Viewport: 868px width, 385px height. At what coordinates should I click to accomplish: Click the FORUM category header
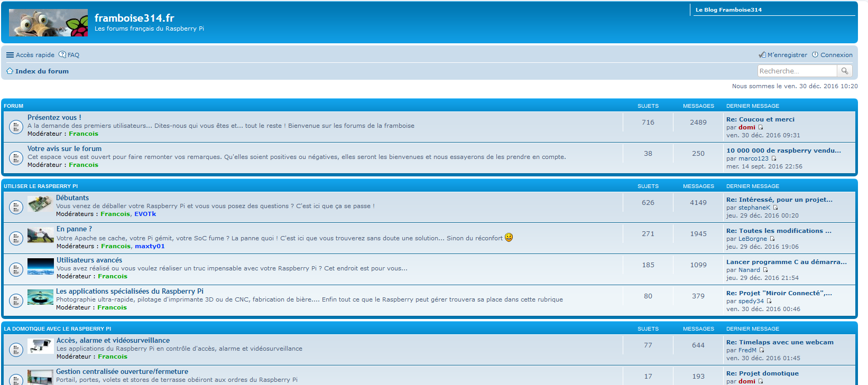(x=14, y=106)
